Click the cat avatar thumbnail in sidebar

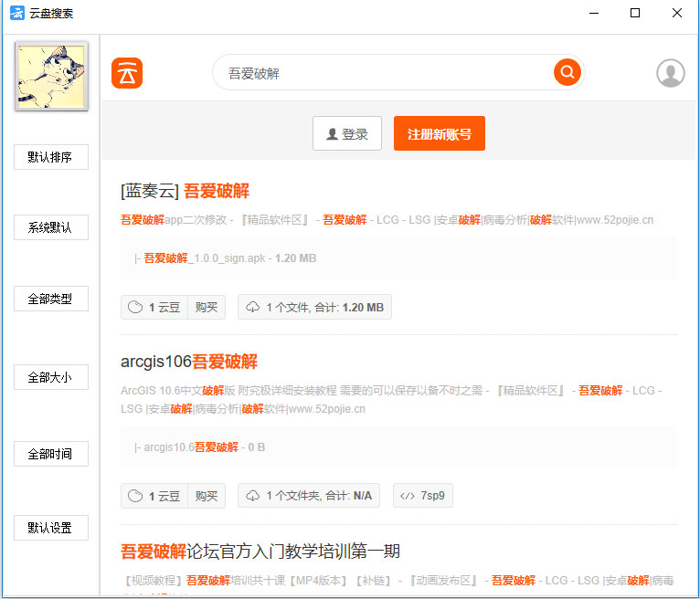click(x=51, y=76)
